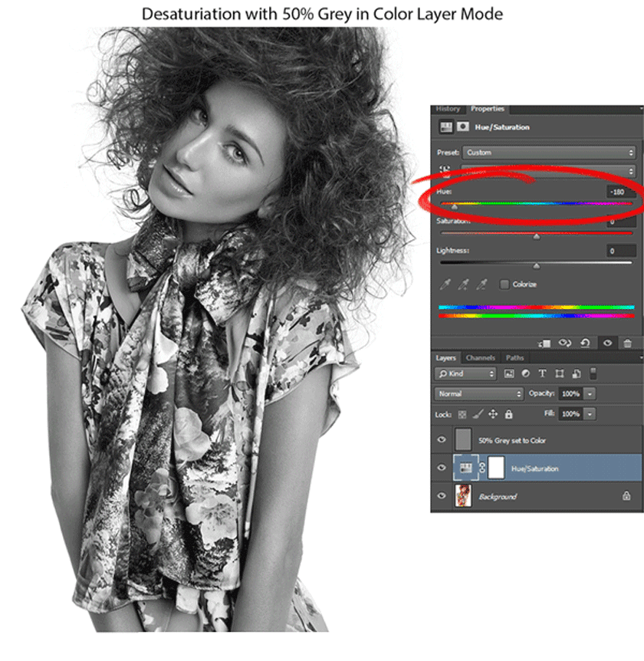Click the Saturation value field
Image resolution: width=644 pixels, height=661 pixels.
point(621,222)
